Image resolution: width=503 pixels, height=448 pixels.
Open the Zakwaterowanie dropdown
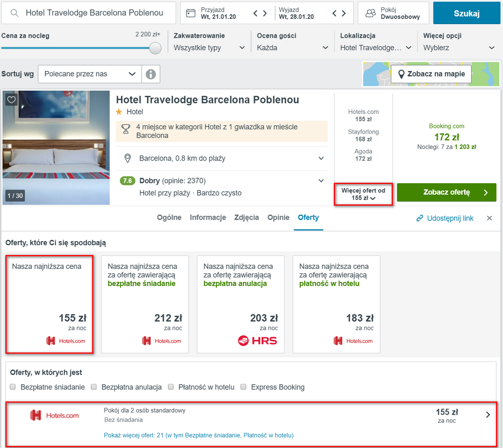pyautogui.click(x=209, y=48)
